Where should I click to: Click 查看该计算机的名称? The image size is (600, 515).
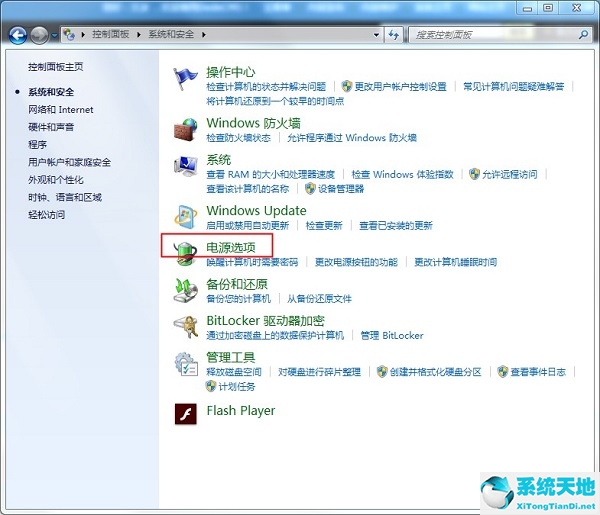[248, 189]
